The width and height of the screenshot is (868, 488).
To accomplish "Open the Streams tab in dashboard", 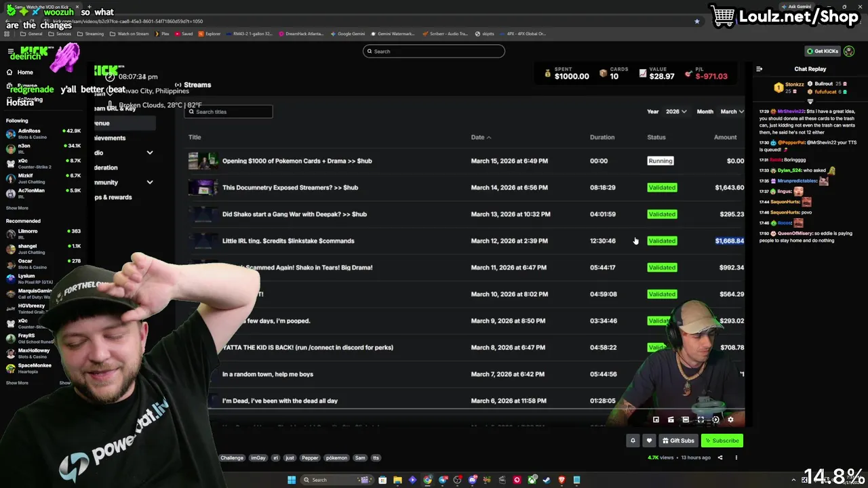I will pos(193,85).
